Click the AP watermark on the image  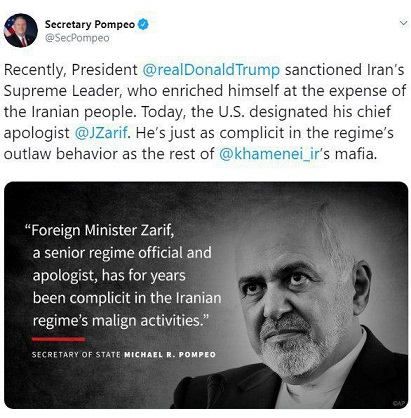tap(399, 403)
